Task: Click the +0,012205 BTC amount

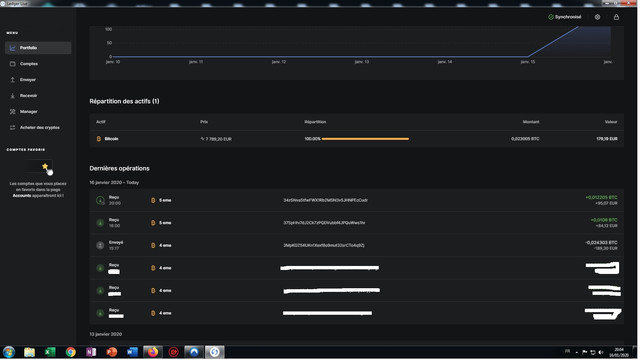Action: [601, 198]
